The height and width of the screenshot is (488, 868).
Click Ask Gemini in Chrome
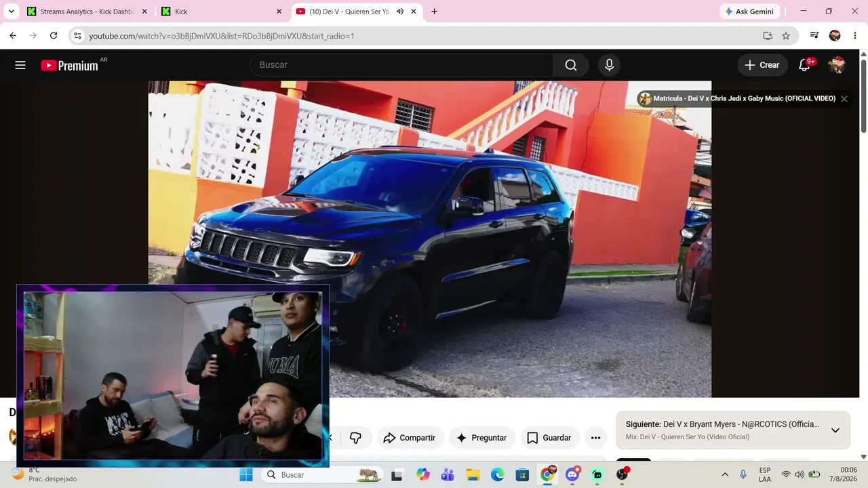click(x=749, y=12)
